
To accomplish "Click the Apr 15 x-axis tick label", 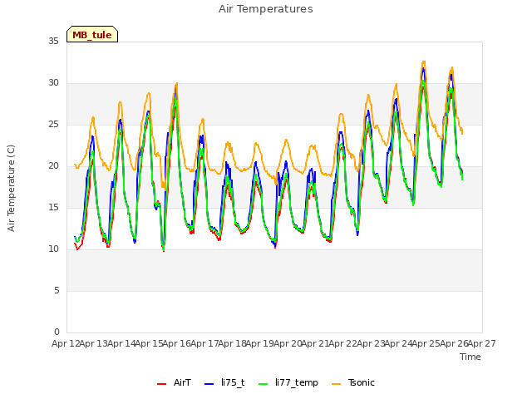I will 149,343.
